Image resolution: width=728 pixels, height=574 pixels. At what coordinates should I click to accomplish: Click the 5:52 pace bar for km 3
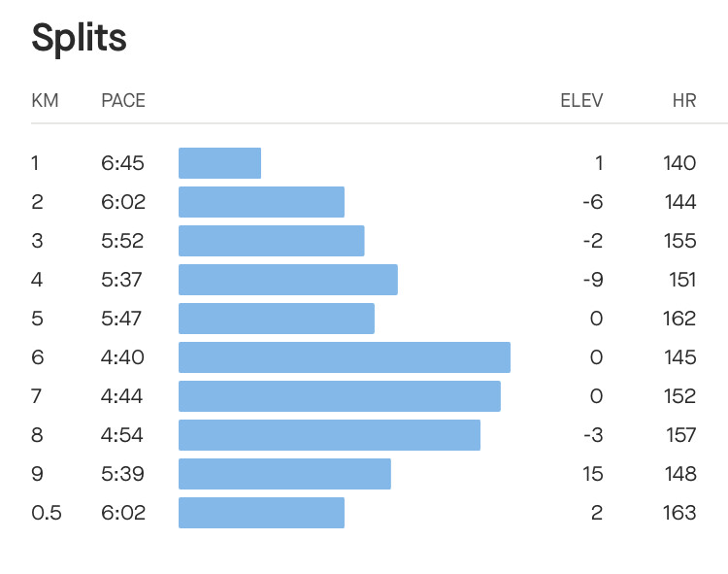click(x=271, y=241)
